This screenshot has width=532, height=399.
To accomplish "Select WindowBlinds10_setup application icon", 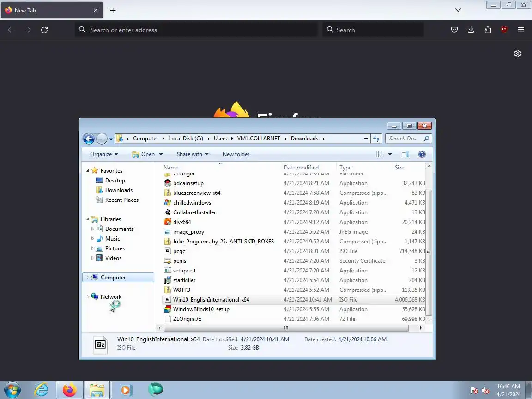I will (x=168, y=309).
